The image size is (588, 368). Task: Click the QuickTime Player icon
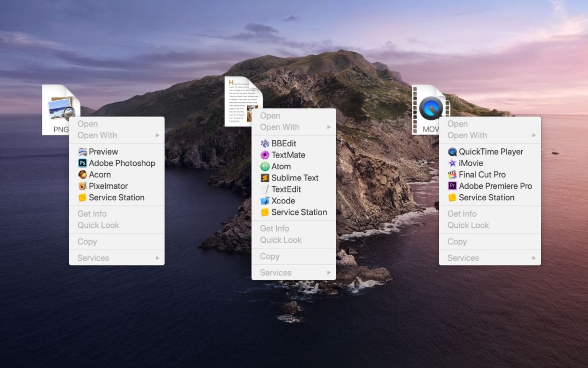452,152
